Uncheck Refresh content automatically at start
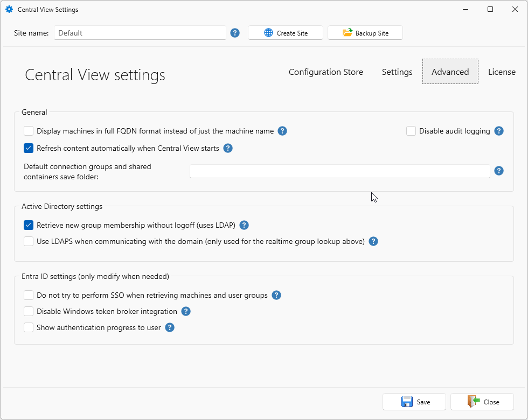Viewport: 528px width, 420px height. [29, 148]
